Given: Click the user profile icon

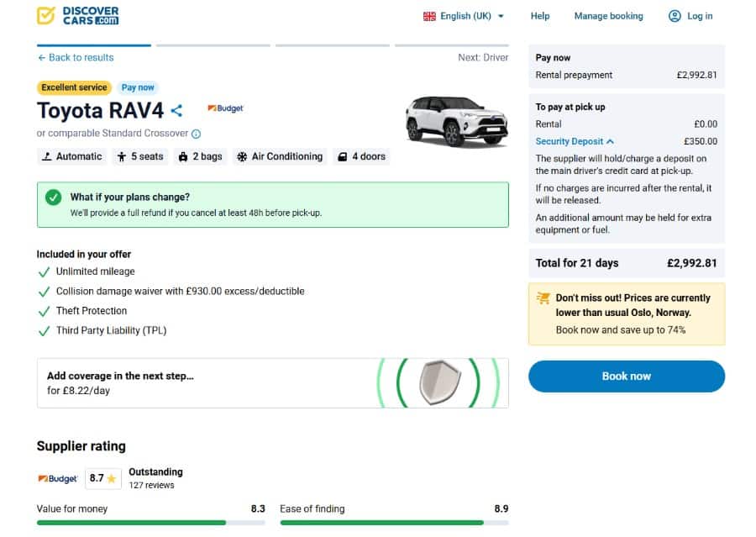Looking at the screenshot, I should 675,16.
